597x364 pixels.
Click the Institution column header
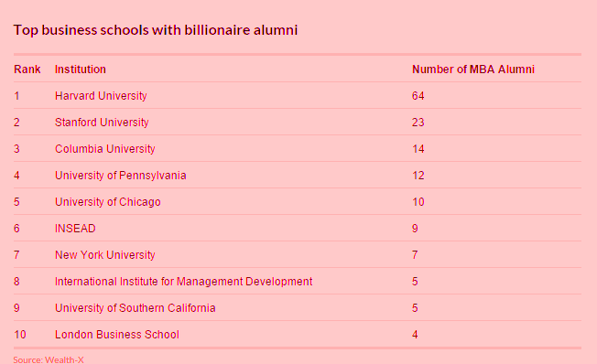point(81,70)
